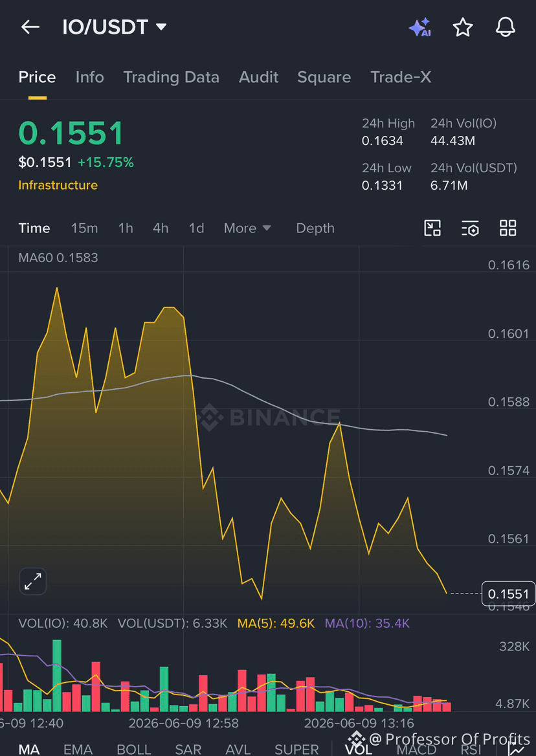536x756 pixels.
Task: Open the More timeframes dropdown
Action: pos(248,228)
